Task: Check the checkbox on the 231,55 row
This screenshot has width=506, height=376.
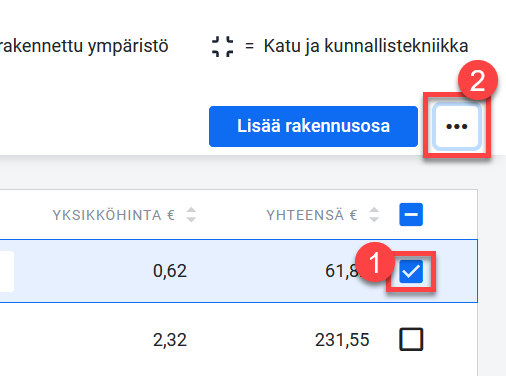Action: click(x=411, y=339)
